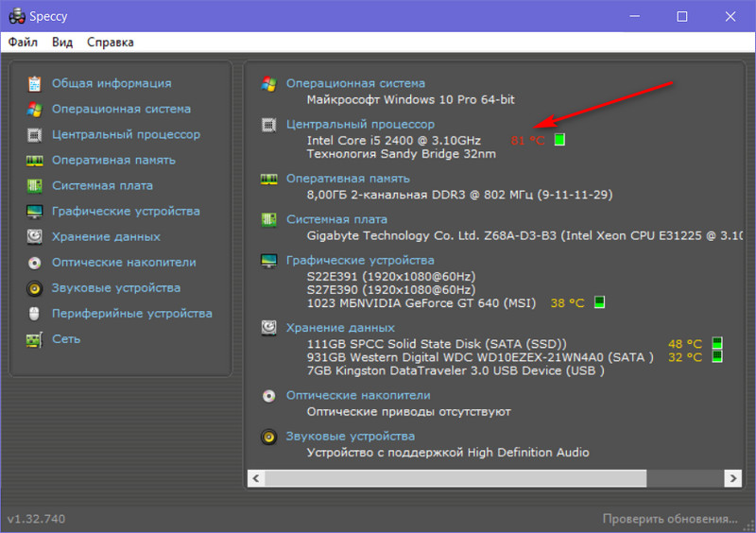The width and height of the screenshot is (756, 533).
Task: Click the motherboard icon beside Системная плата in sidebar
Action: [34, 186]
